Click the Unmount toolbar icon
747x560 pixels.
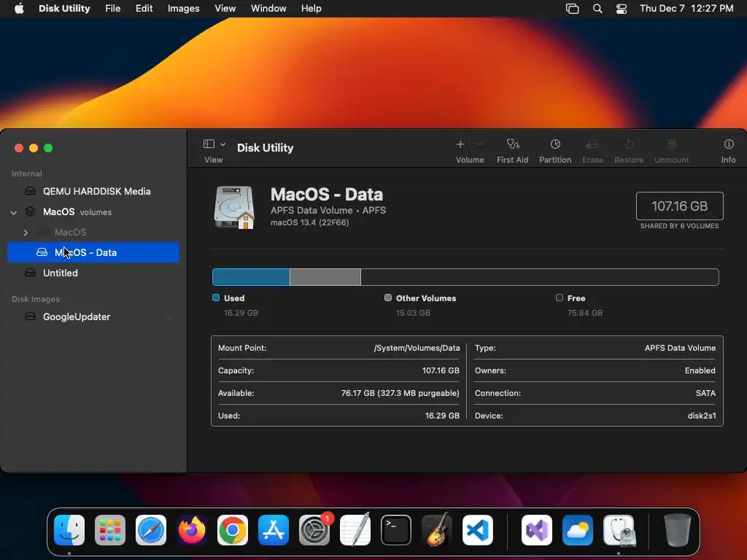pyautogui.click(x=672, y=144)
